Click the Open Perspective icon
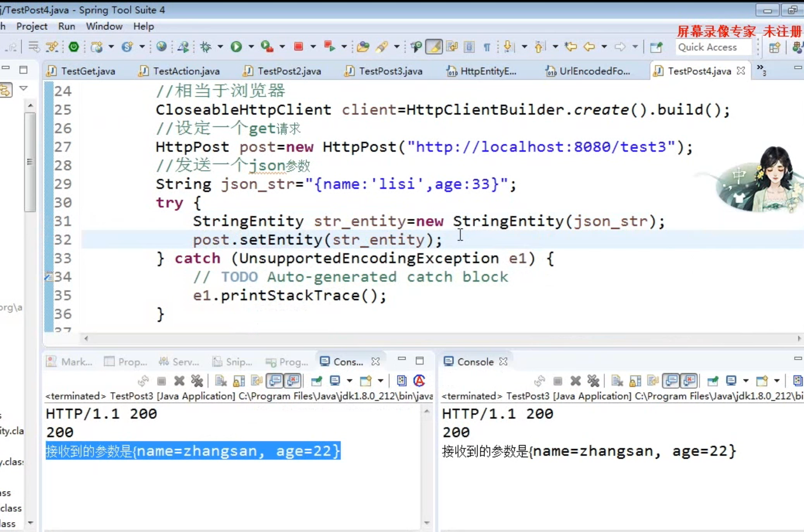 tap(774, 48)
